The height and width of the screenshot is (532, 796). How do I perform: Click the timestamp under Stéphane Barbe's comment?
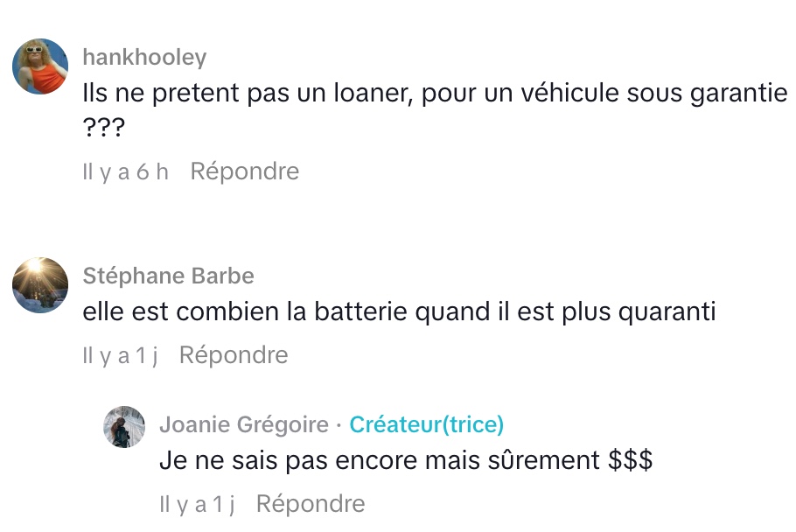pos(119,355)
